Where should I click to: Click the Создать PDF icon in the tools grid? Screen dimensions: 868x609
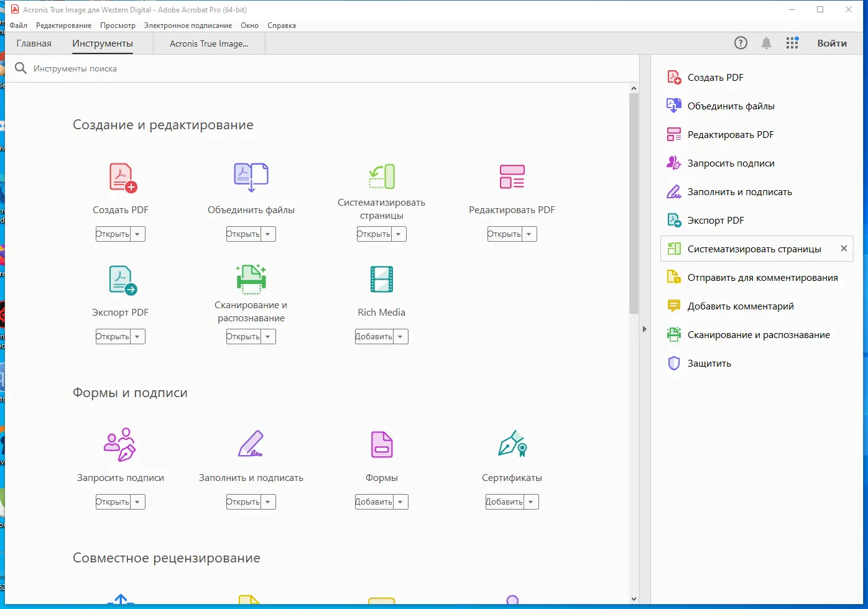coord(122,178)
